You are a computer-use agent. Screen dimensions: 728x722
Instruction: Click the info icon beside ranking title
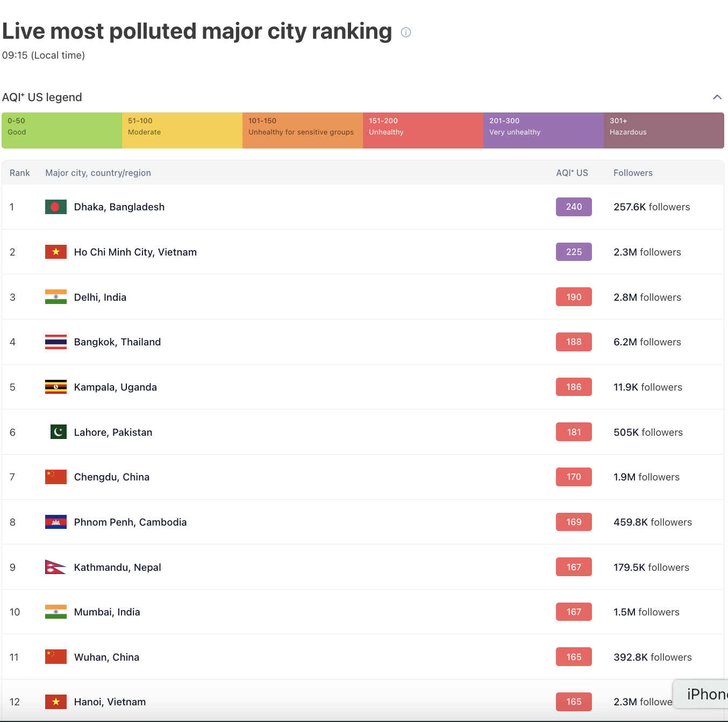pos(406,32)
